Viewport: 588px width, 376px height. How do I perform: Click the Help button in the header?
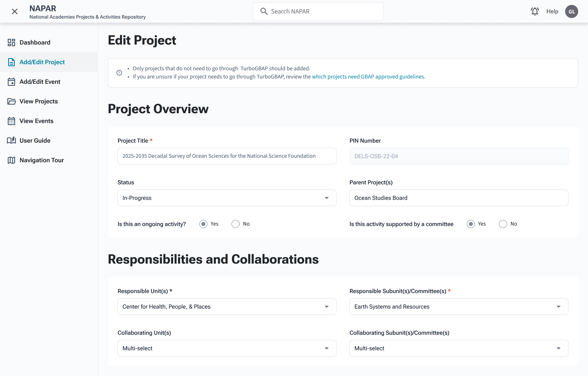click(552, 11)
